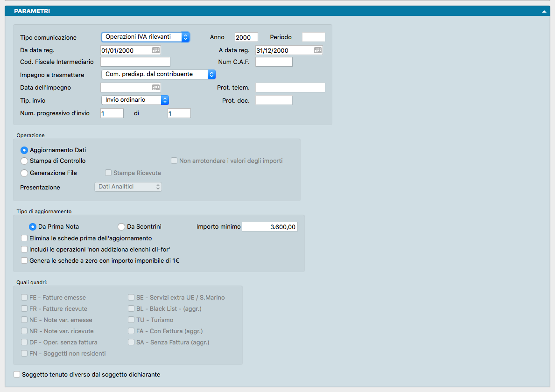Toggle Soggetto tenuto diverso dal soggetto dichiarante
Screen dimensions: 555x392
click(x=17, y=374)
